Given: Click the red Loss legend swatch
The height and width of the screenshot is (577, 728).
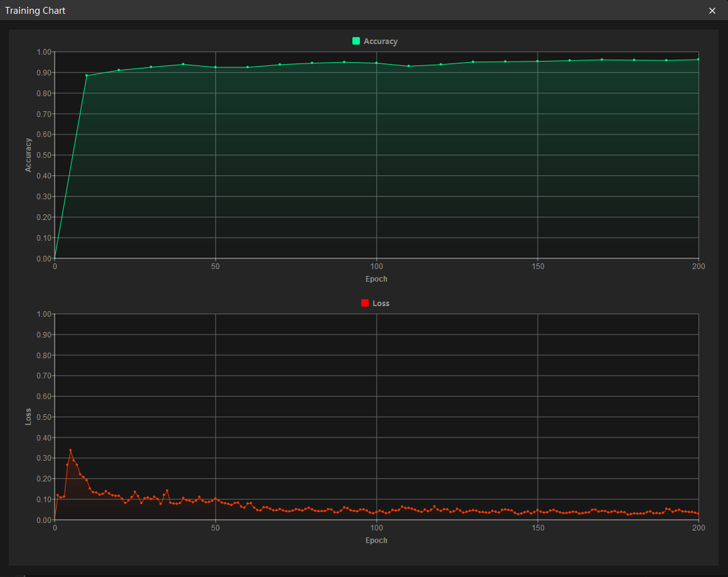Looking at the screenshot, I should (365, 303).
